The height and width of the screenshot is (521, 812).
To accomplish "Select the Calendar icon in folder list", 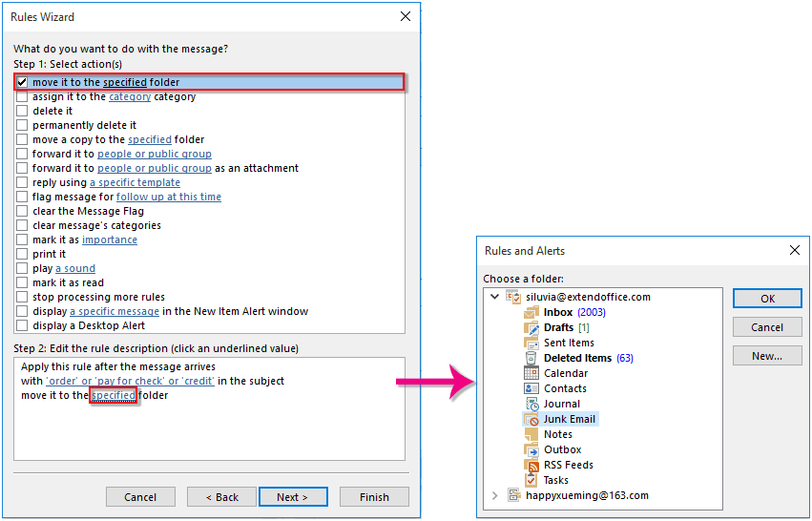I will [531, 373].
